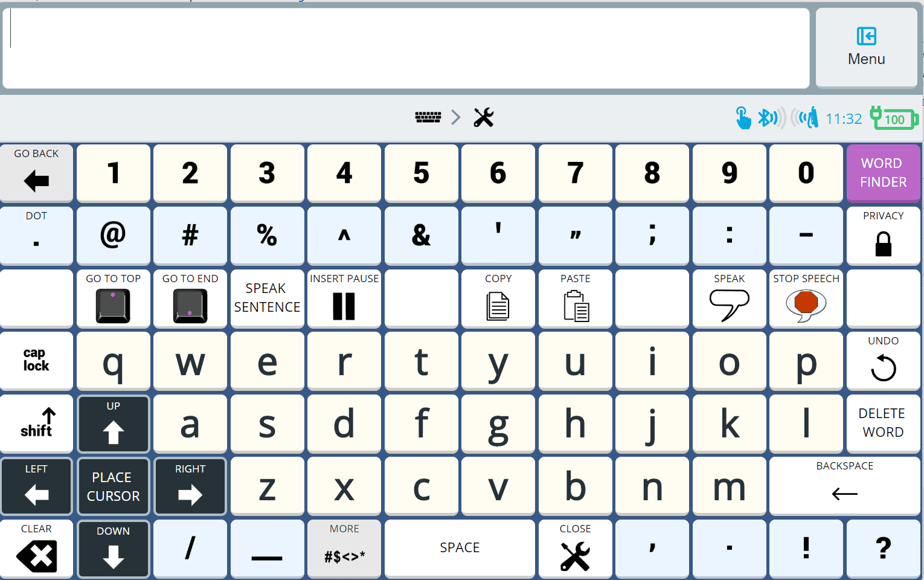Tap the forward slash key
Screen dimensions: 924x580
(x=190, y=549)
